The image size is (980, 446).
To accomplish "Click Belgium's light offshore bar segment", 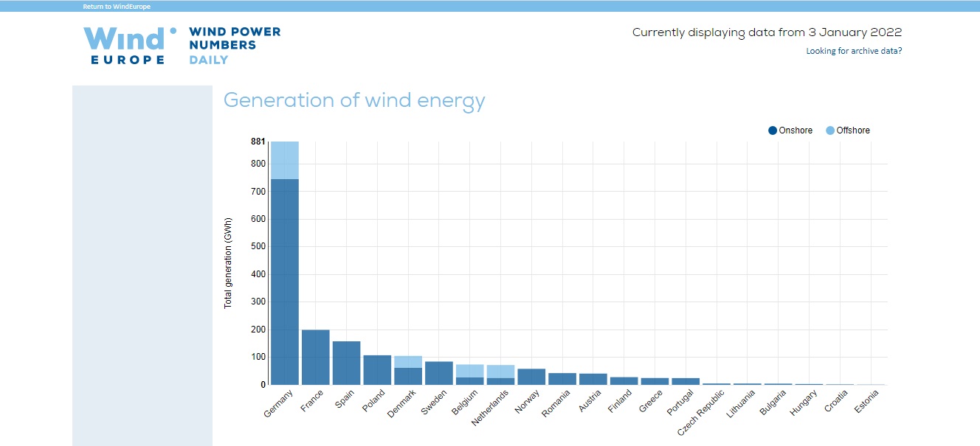I will 469,371.
